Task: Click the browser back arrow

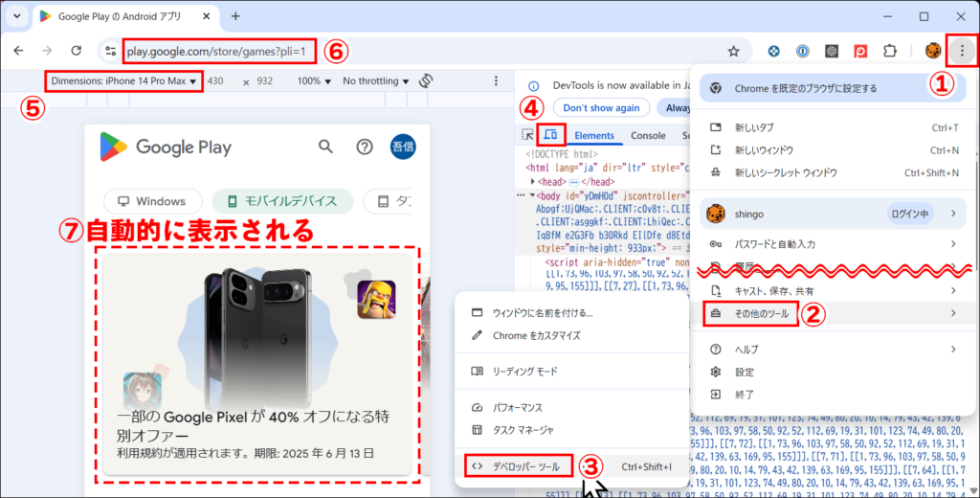Action: (19, 51)
